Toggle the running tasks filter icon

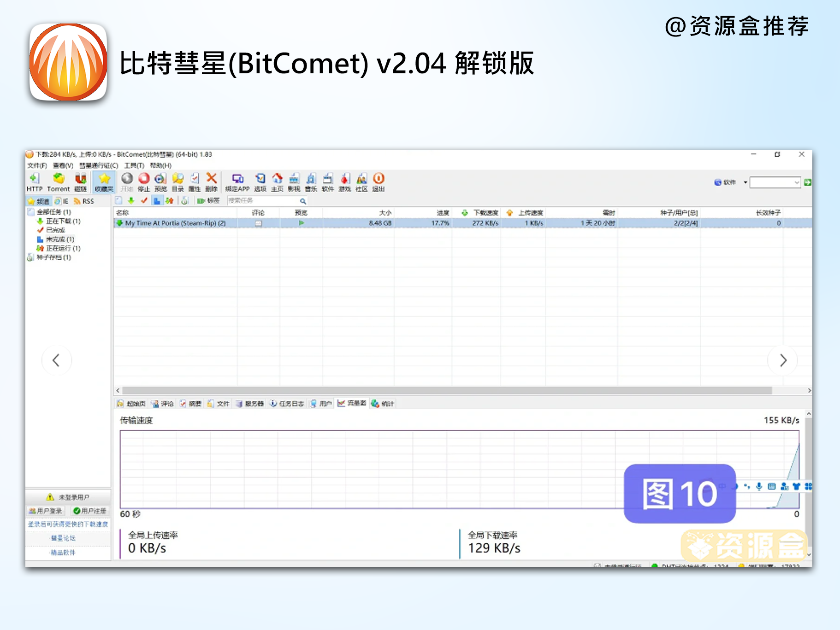tap(170, 201)
